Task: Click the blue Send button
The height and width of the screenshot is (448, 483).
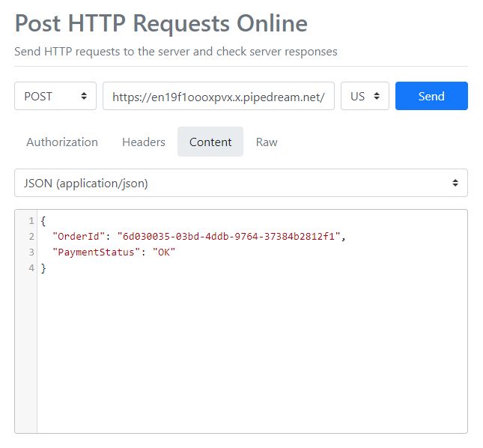Action: (431, 96)
